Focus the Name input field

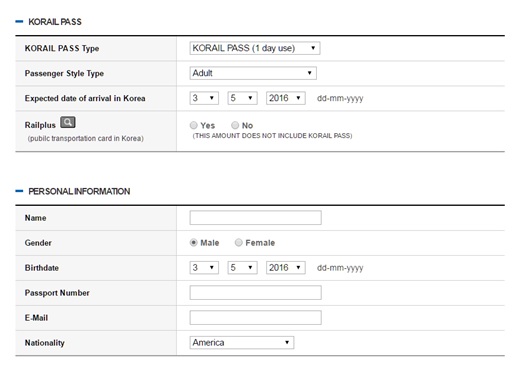(x=256, y=218)
